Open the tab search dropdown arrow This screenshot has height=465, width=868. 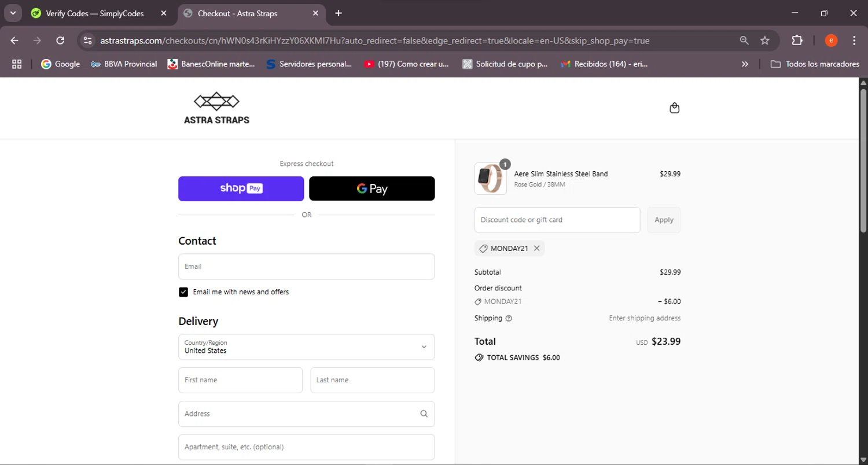coord(13,13)
